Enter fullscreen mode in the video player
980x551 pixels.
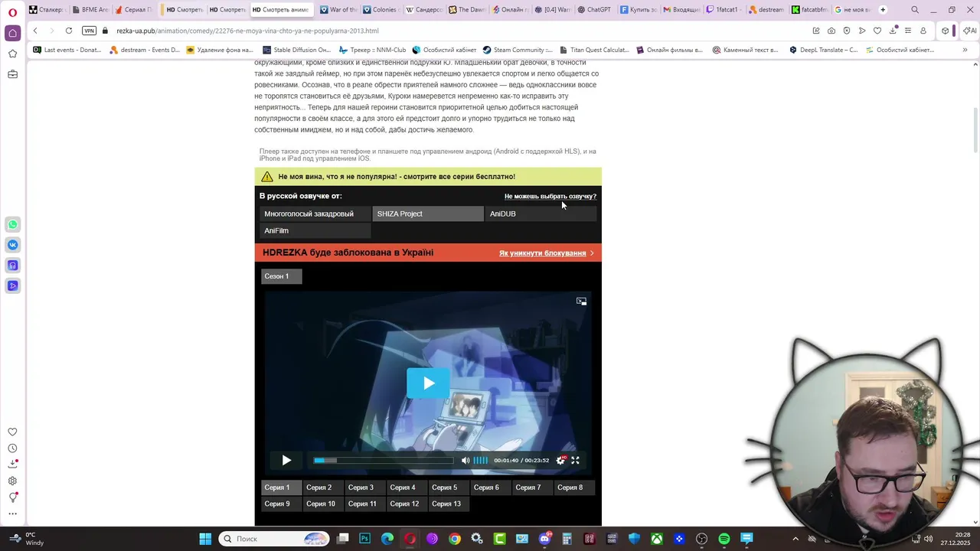tap(575, 460)
